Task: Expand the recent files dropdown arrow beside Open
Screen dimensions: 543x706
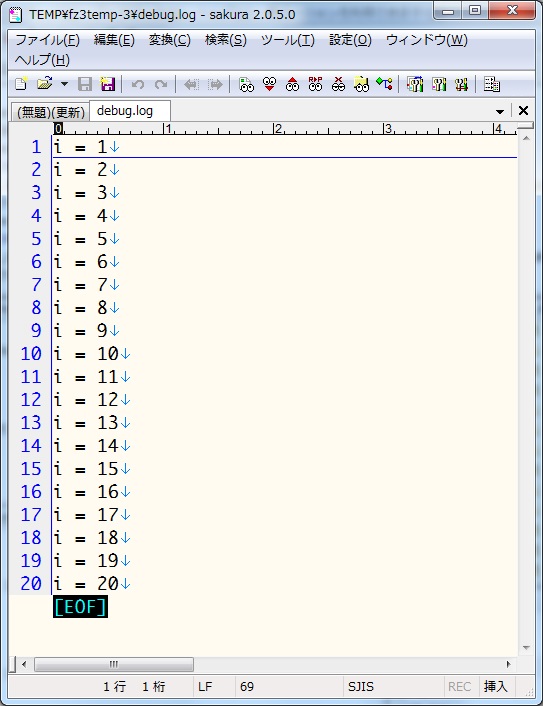Action: click(64, 84)
